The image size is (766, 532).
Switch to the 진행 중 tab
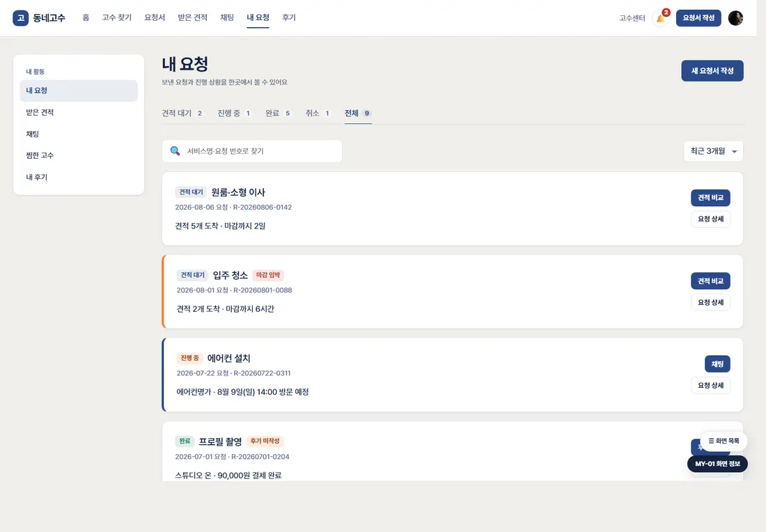(234, 114)
